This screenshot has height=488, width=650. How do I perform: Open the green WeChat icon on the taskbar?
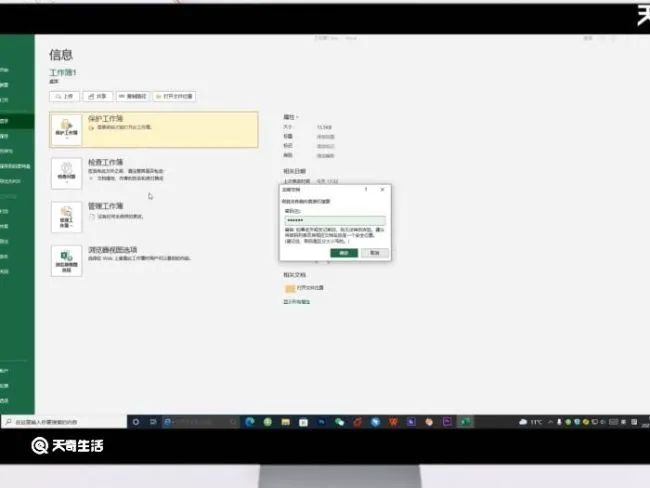(x=340, y=422)
